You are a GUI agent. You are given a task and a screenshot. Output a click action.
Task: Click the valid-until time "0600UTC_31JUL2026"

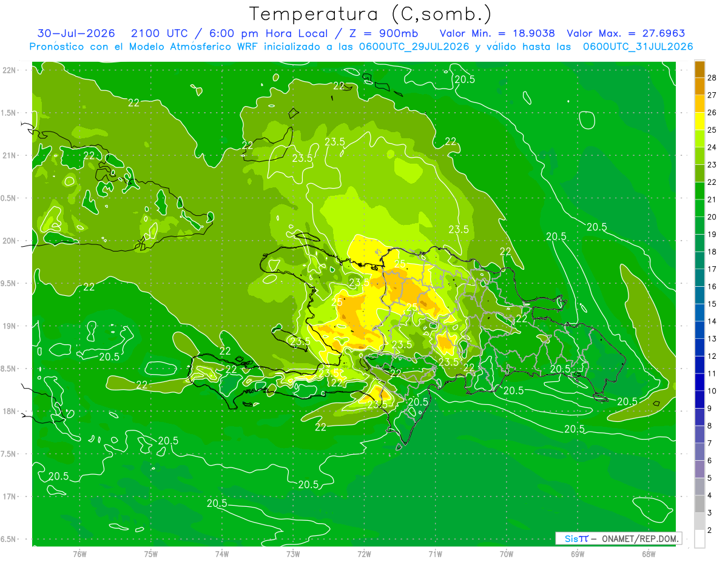(x=638, y=46)
